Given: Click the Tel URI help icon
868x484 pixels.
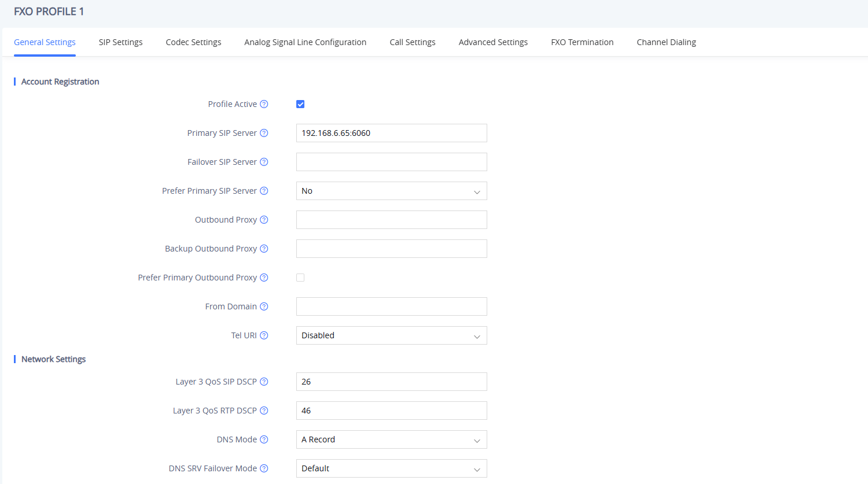Looking at the screenshot, I should coord(264,335).
